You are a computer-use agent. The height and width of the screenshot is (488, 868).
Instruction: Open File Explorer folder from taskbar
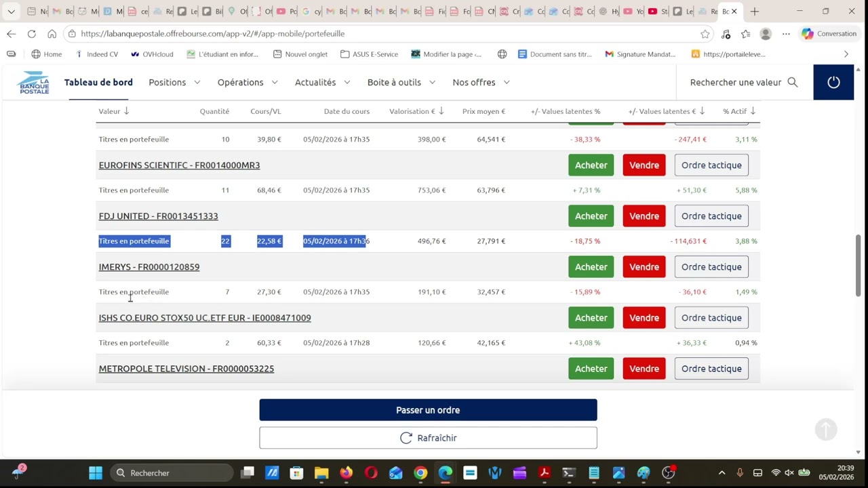click(321, 473)
